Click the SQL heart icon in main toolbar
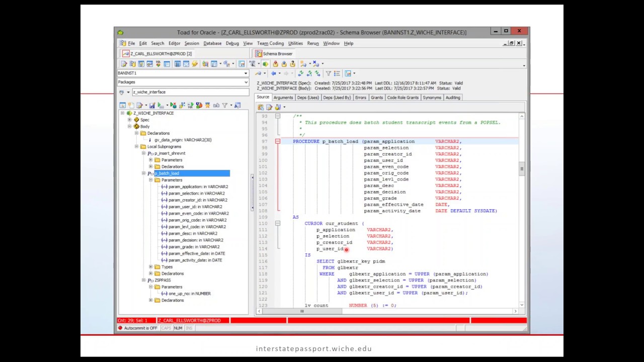This screenshot has height=362, width=644. click(158, 64)
